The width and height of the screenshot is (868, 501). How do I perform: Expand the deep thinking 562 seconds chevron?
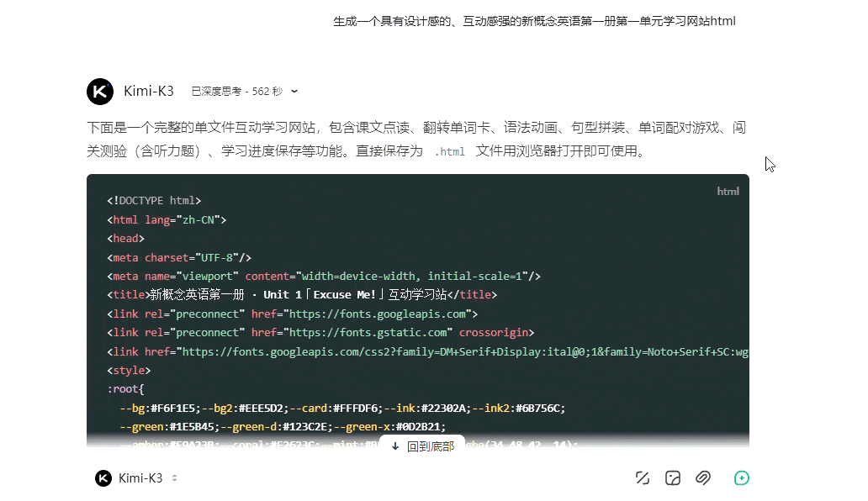[x=294, y=92]
